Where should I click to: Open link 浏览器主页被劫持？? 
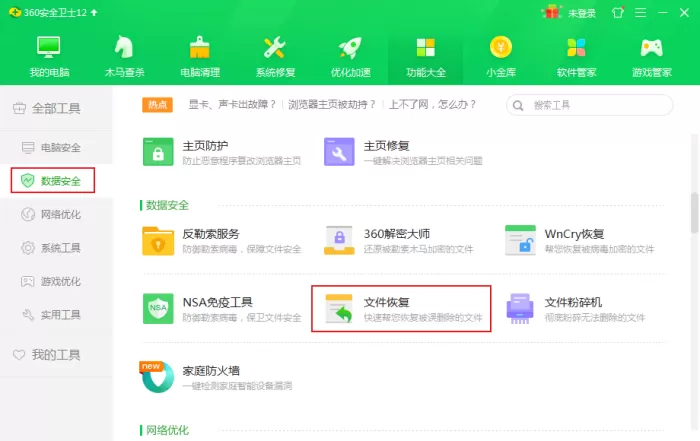click(332, 105)
